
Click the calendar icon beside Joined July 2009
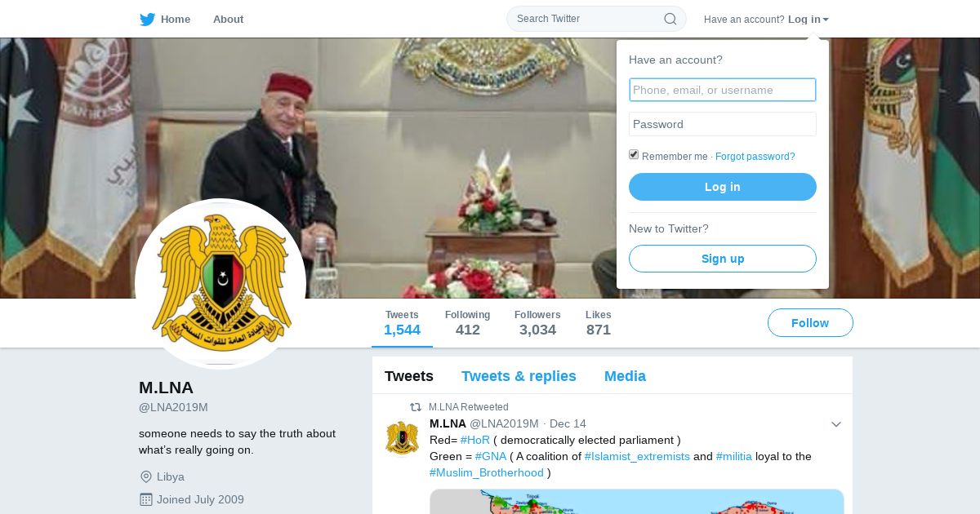pos(146,499)
